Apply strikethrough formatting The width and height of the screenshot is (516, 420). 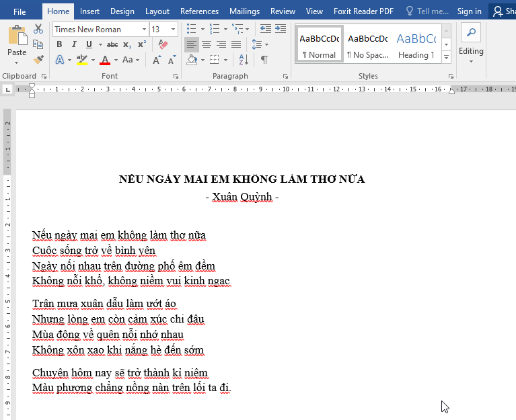[x=112, y=44]
